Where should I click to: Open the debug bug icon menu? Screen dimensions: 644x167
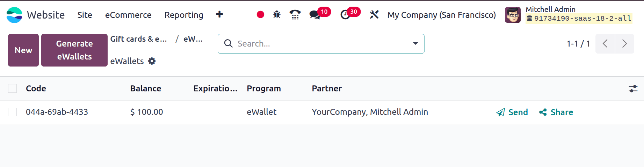tap(277, 15)
